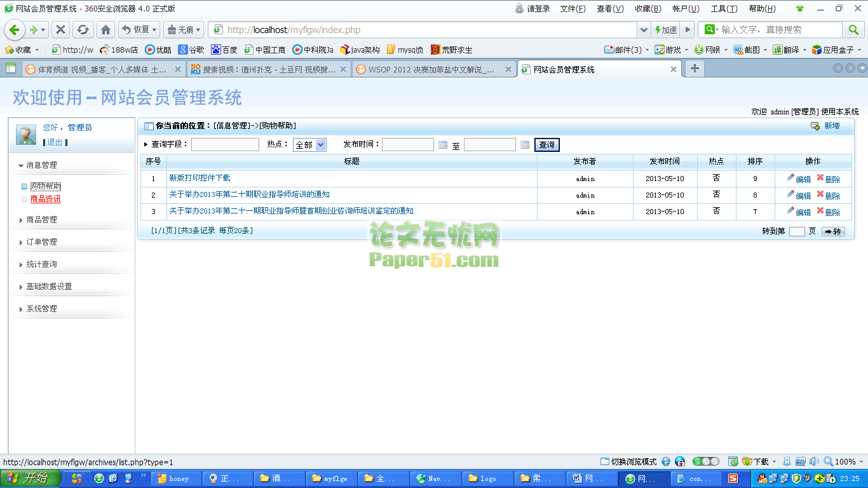The width and height of the screenshot is (868, 488).
Task: Open 新版打印控件下载 article link
Action: coord(200,178)
